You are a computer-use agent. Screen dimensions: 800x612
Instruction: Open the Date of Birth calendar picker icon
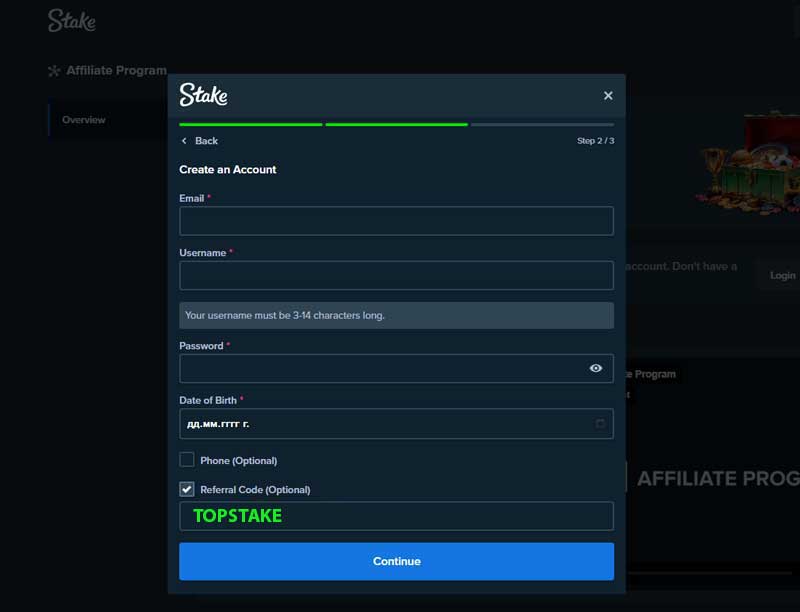point(600,424)
